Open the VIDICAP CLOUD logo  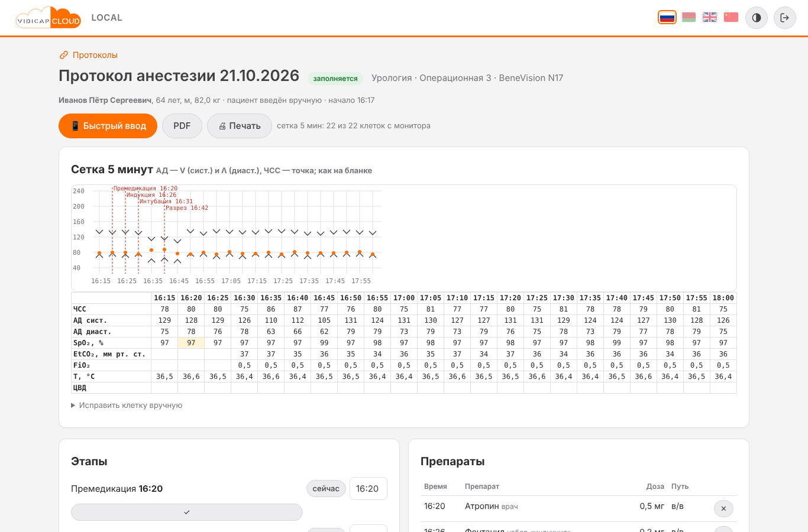coord(49,18)
